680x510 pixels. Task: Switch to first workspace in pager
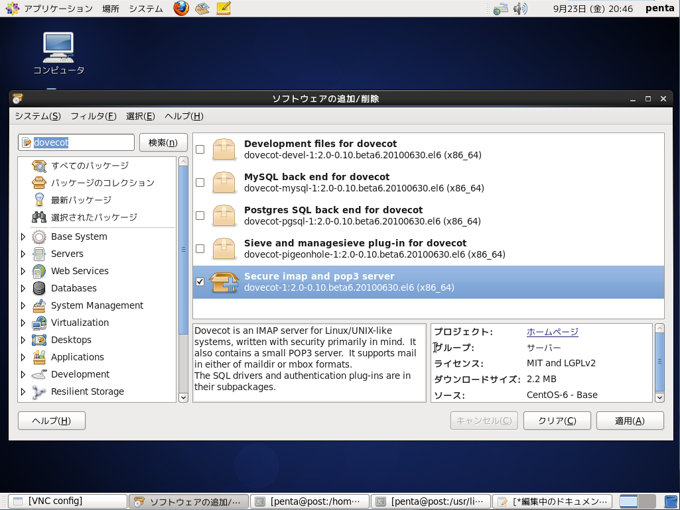pos(628,502)
